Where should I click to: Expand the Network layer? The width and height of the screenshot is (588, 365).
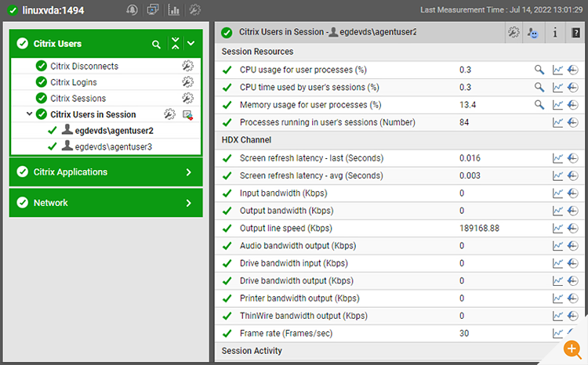[106, 203]
